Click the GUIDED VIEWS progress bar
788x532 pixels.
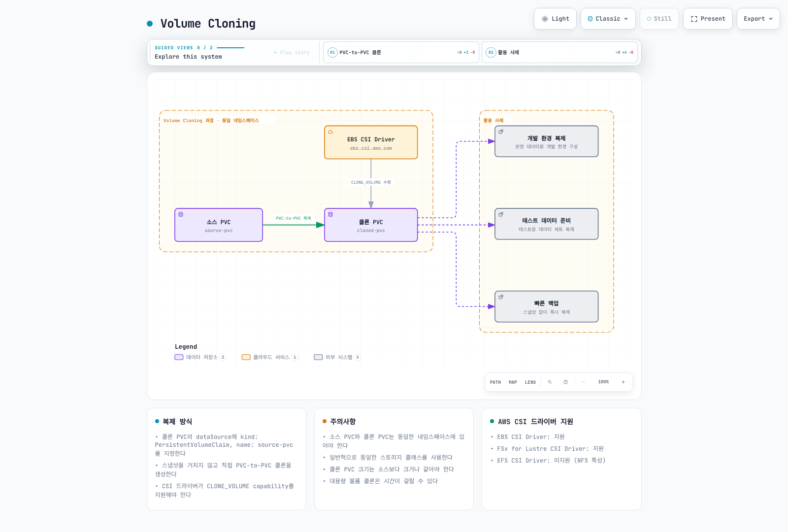point(230,48)
